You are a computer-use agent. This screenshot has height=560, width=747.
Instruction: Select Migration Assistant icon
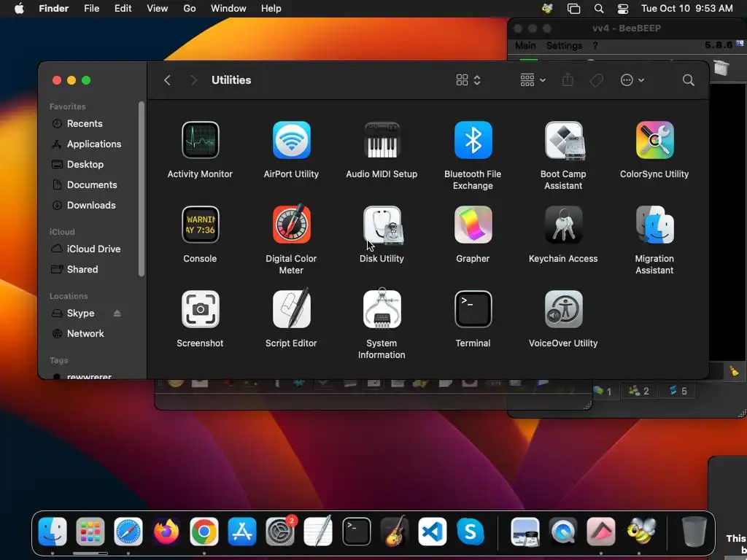point(654,225)
